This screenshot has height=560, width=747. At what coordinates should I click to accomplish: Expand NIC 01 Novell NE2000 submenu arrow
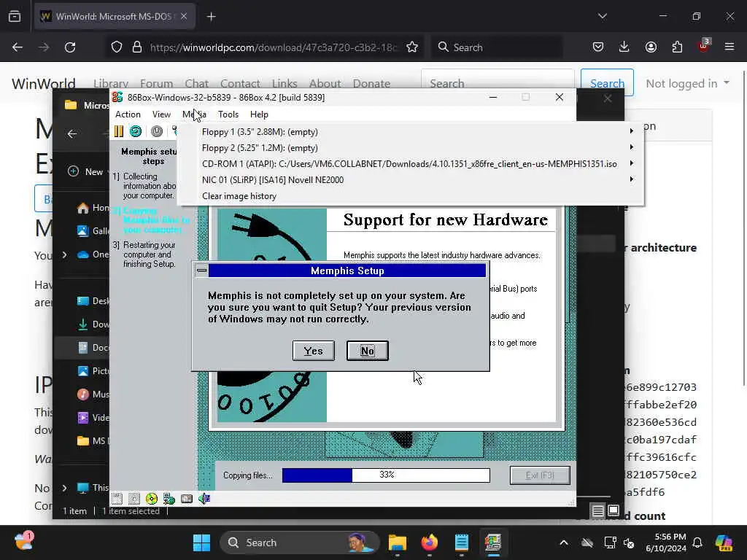click(631, 179)
